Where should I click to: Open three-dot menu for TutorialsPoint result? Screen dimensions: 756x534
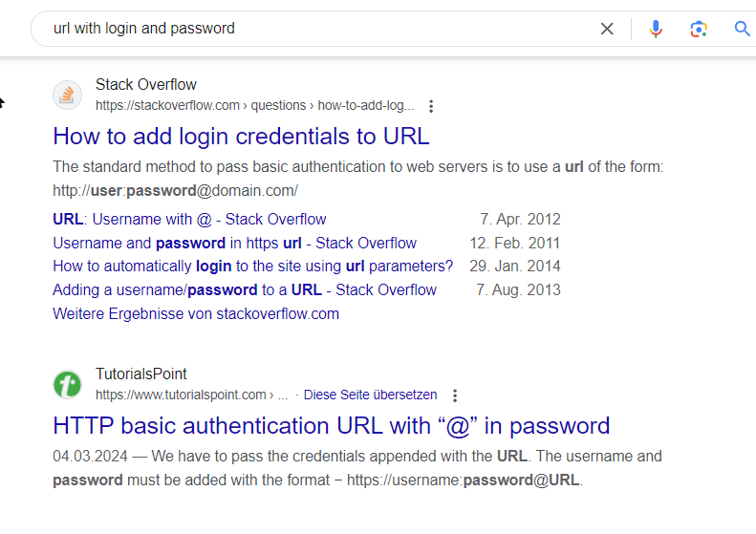click(455, 395)
